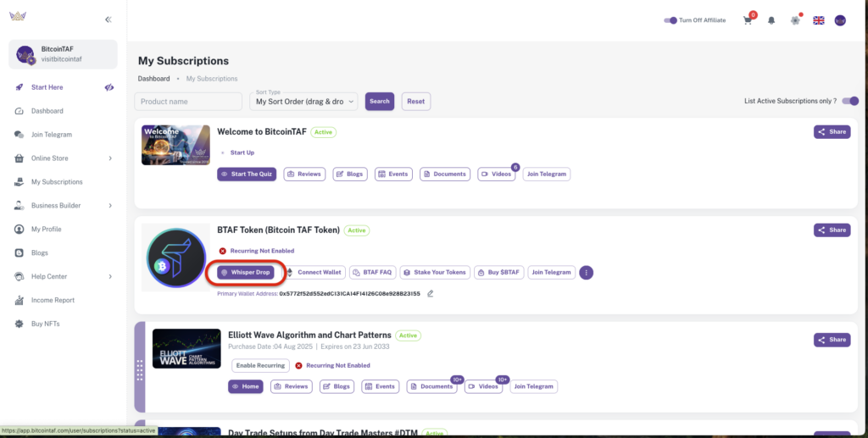Click Join Telegram in Elliott Wave card

click(x=534, y=386)
